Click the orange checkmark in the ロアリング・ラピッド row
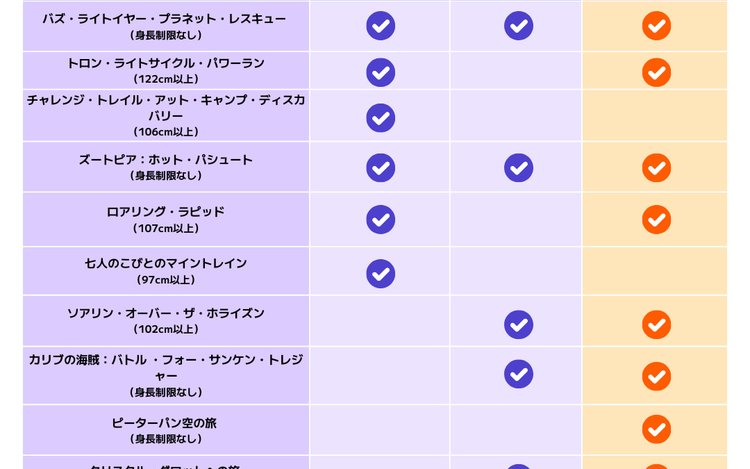The image size is (750, 469). tap(656, 219)
